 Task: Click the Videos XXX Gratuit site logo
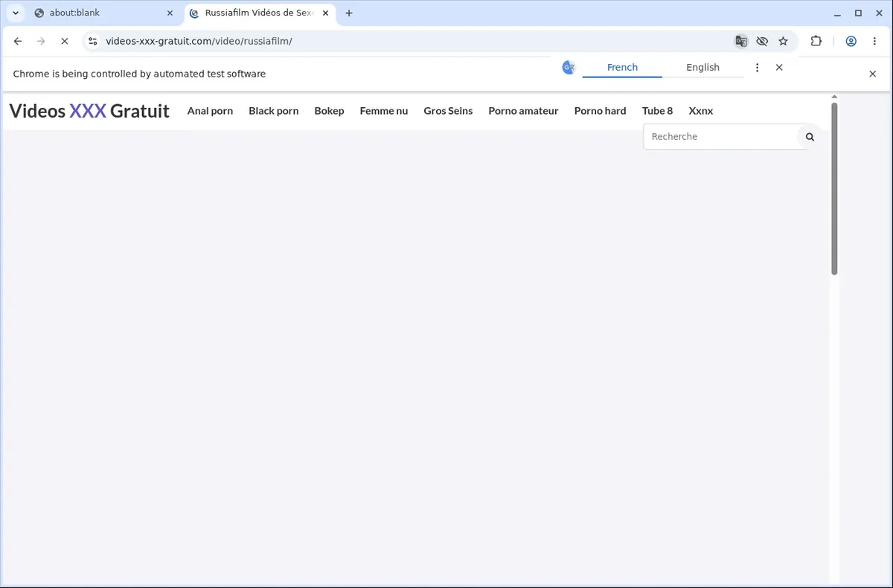(x=89, y=111)
